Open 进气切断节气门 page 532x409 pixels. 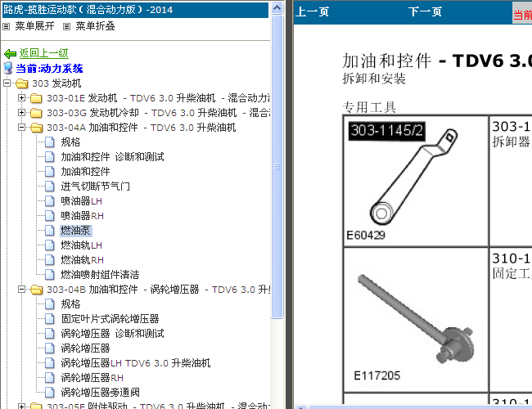95,187
